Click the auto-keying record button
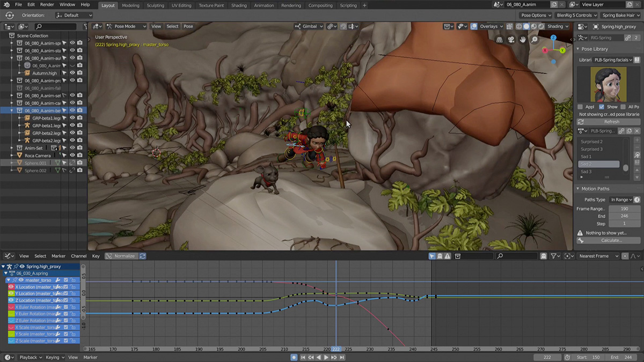The image size is (644, 362). (294, 357)
